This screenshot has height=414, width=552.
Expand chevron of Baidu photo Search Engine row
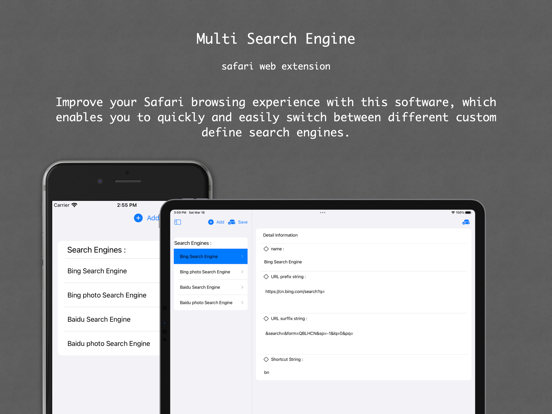pos(242,302)
